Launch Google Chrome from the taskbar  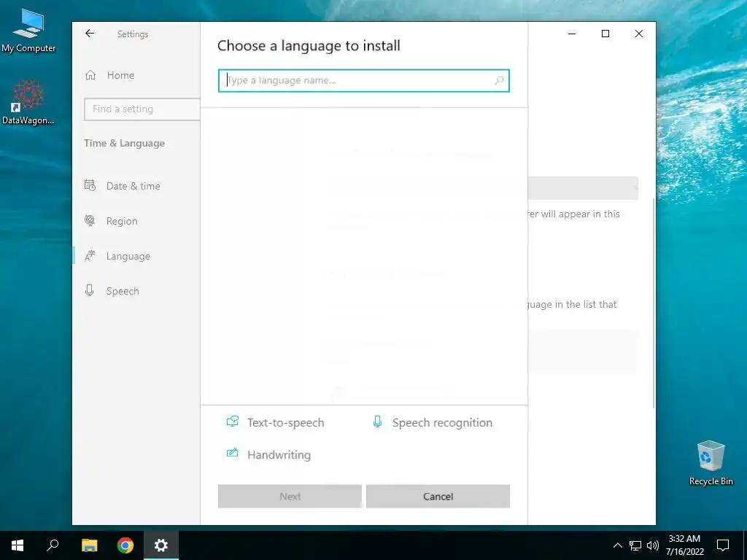tap(125, 545)
